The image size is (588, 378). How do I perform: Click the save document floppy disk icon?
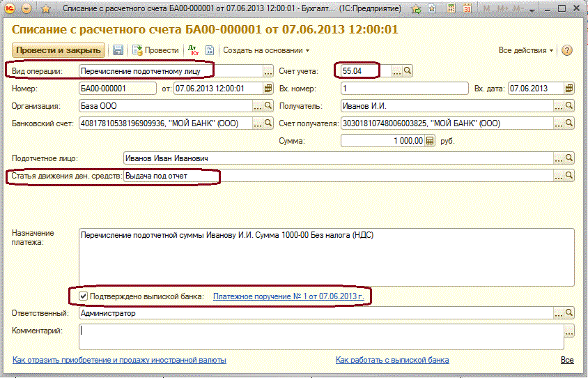click(x=118, y=50)
